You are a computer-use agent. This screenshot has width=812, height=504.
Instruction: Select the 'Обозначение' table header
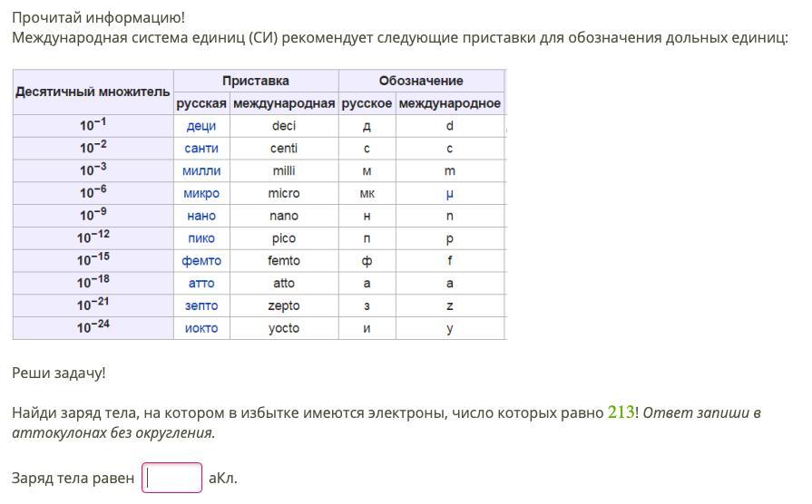pyautogui.click(x=421, y=81)
